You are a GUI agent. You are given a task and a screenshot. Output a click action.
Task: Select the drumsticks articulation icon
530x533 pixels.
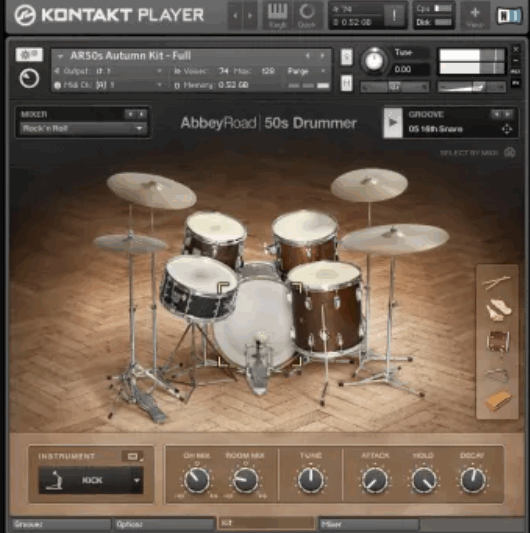pos(497,281)
